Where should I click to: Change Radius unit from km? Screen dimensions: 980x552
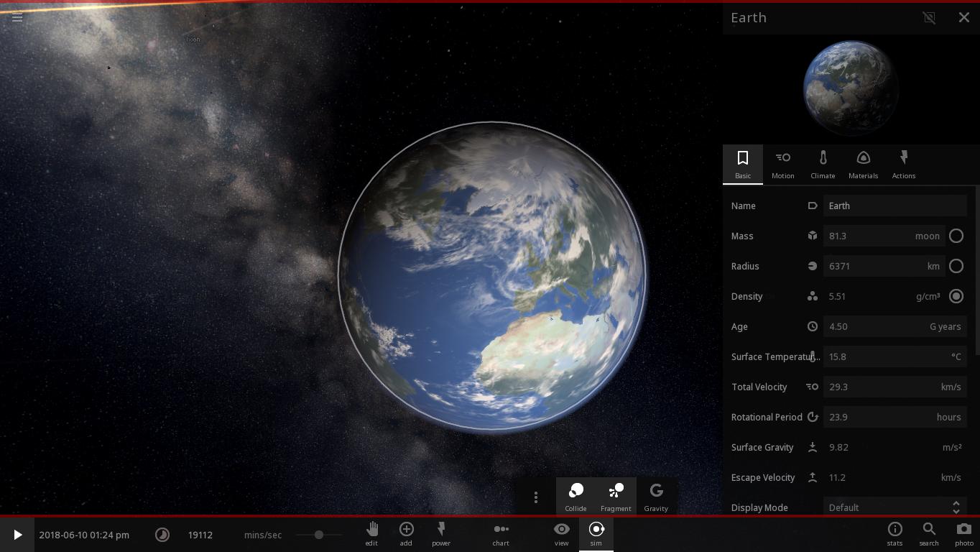pyautogui.click(x=933, y=266)
